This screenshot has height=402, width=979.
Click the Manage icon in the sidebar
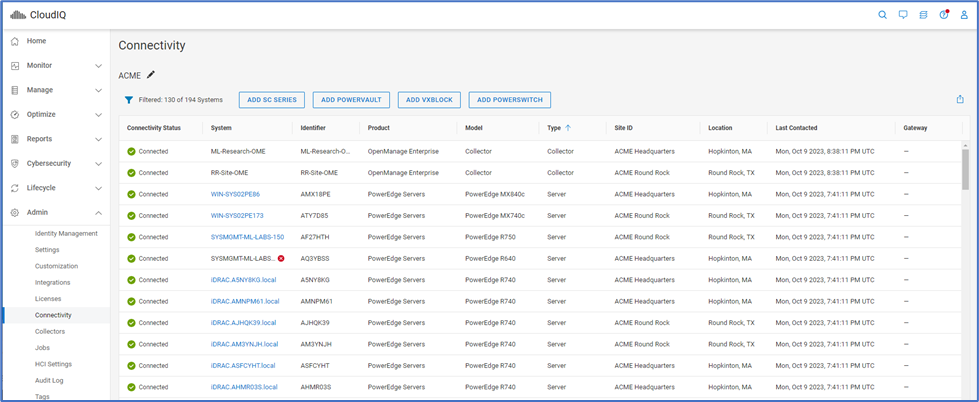tap(15, 90)
